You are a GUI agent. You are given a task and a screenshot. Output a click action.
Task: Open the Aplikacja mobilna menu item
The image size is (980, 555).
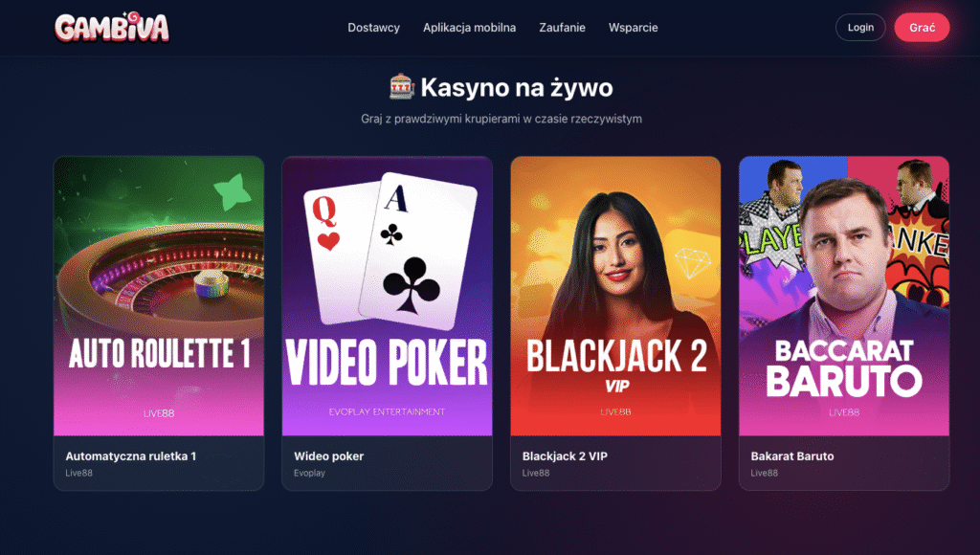pyautogui.click(x=469, y=28)
